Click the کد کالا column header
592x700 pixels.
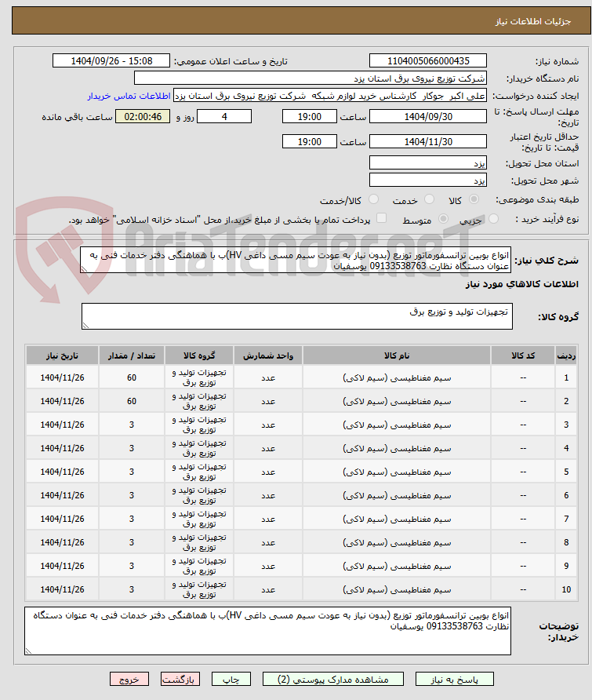pos(523,355)
